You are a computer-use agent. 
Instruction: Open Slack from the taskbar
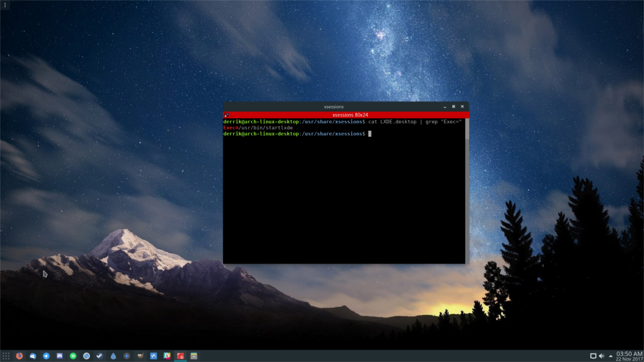coord(167,356)
